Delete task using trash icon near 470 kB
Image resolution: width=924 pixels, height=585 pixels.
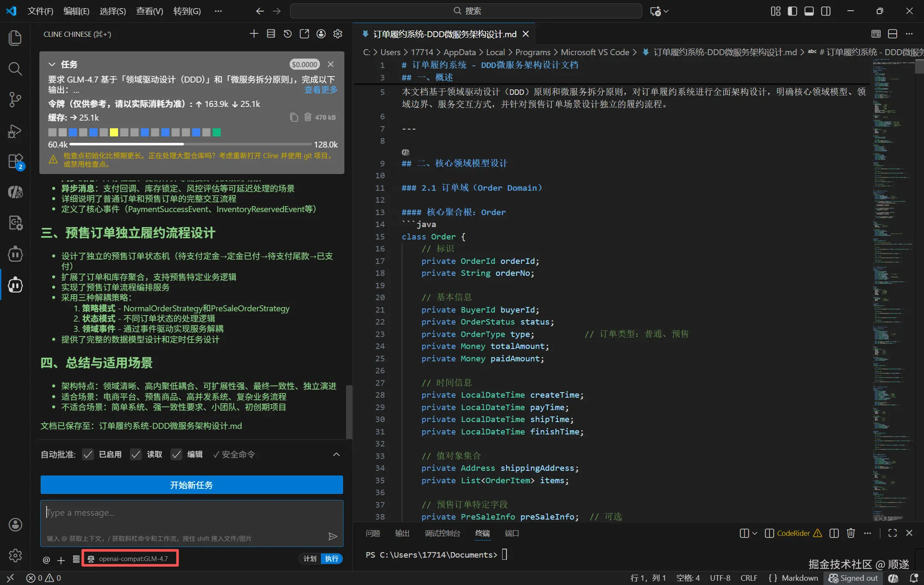pyautogui.click(x=308, y=117)
